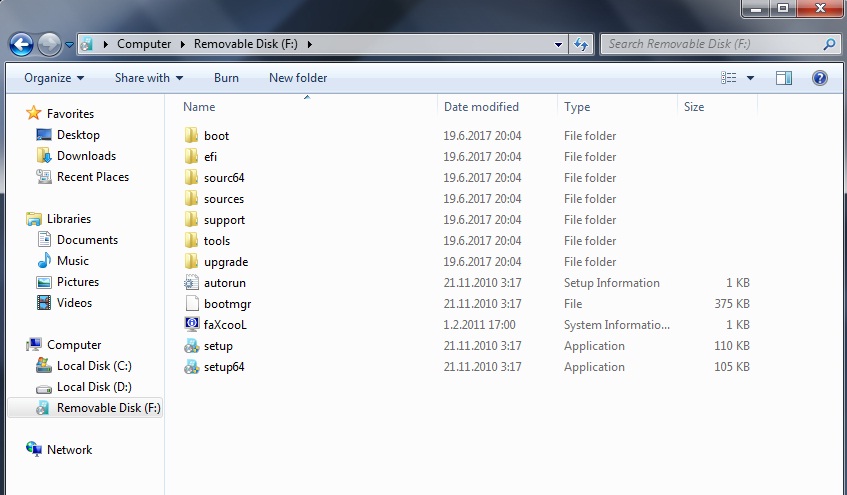Image resolution: width=847 pixels, height=495 pixels.
Task: Click the 110 KB size of setup
Action: (x=732, y=346)
